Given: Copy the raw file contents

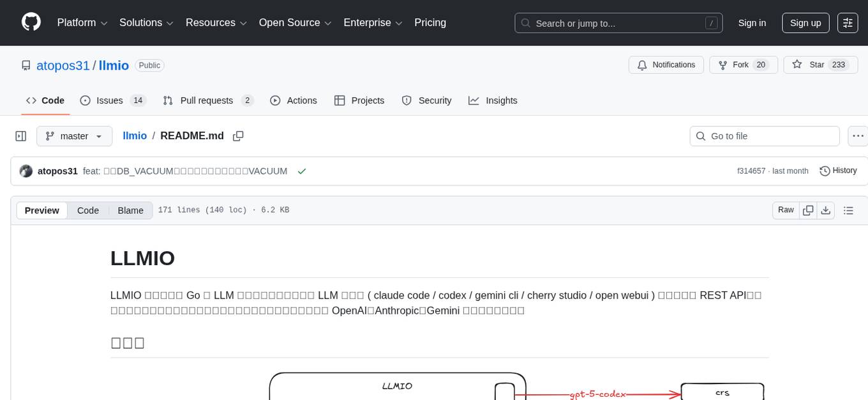Looking at the screenshot, I should [x=807, y=210].
